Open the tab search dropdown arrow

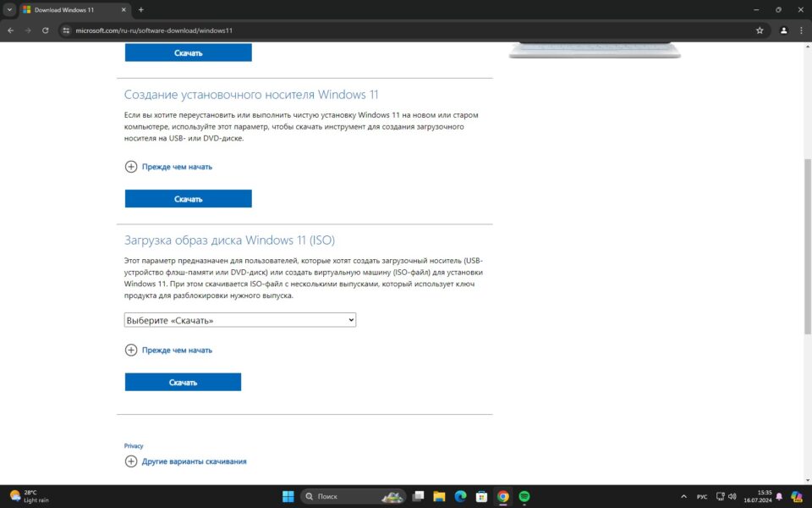(9, 9)
